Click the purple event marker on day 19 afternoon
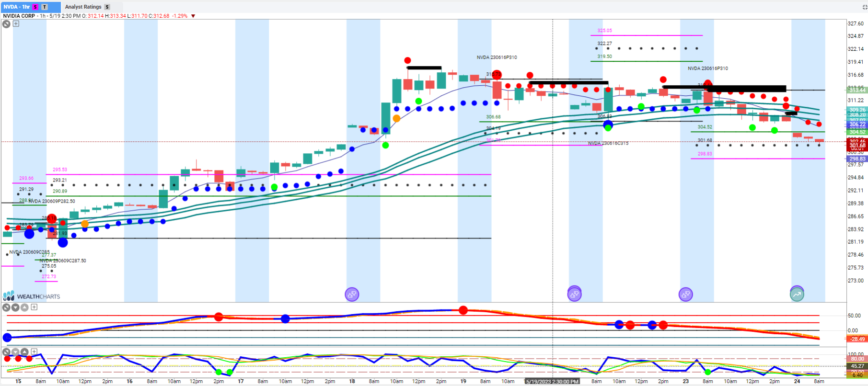The image size is (868, 386). coord(574,294)
